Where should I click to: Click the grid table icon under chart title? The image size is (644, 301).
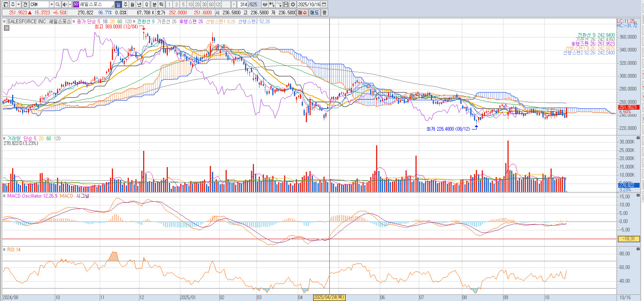pyautogui.click(x=6, y=28)
